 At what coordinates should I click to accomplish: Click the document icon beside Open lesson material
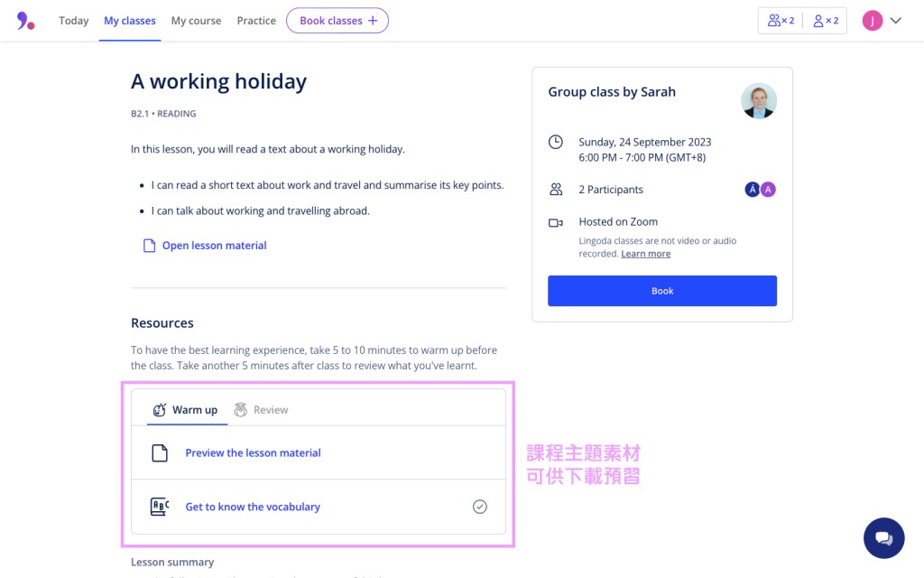150,246
